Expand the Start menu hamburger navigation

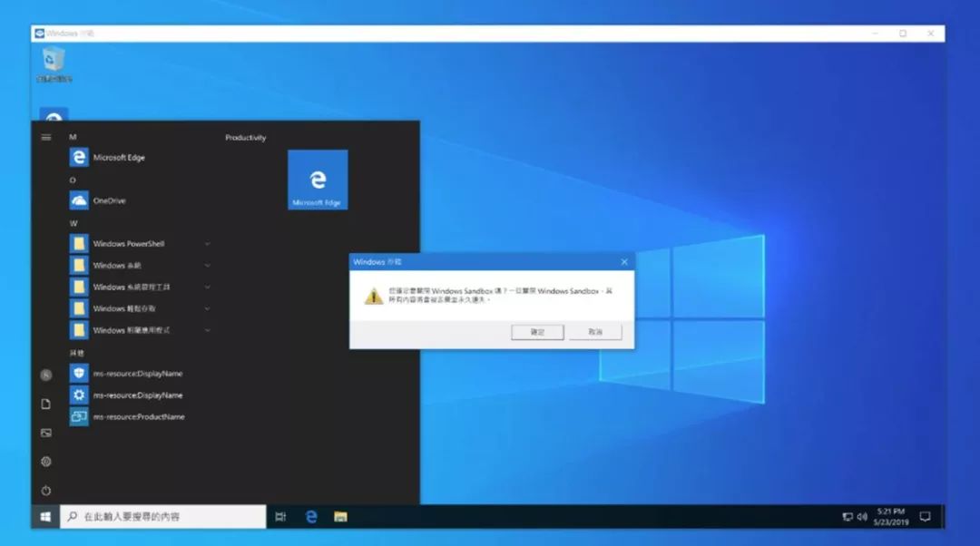[46, 137]
